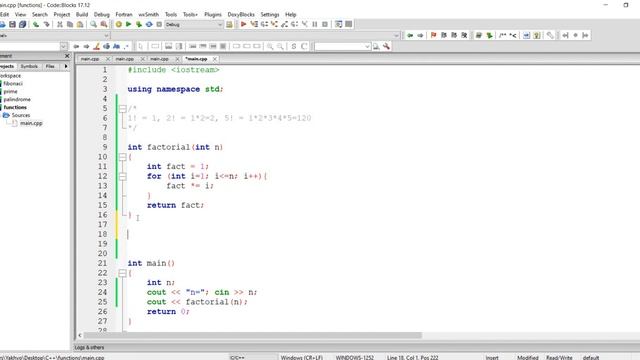Open the Plugins menu

(x=213, y=14)
